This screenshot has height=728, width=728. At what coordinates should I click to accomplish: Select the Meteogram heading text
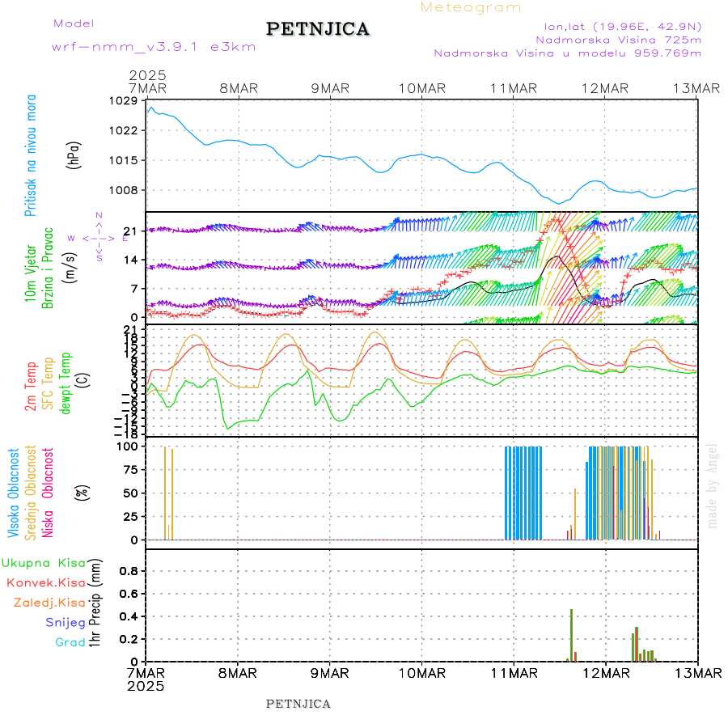[471, 7]
